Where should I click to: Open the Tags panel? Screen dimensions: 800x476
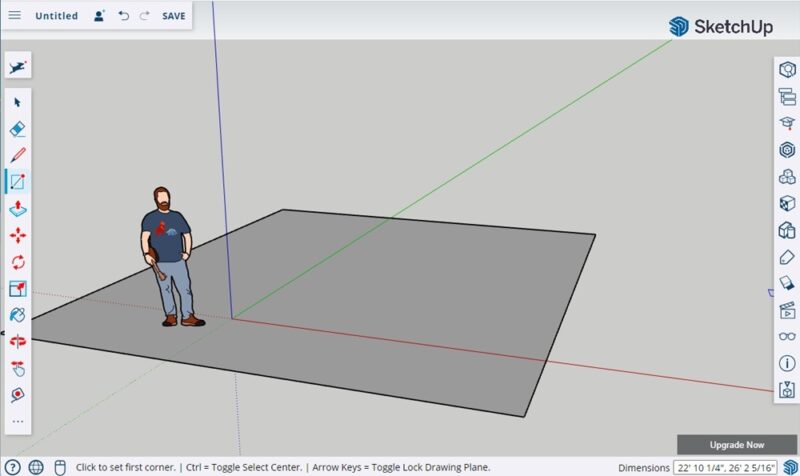pos(787,257)
